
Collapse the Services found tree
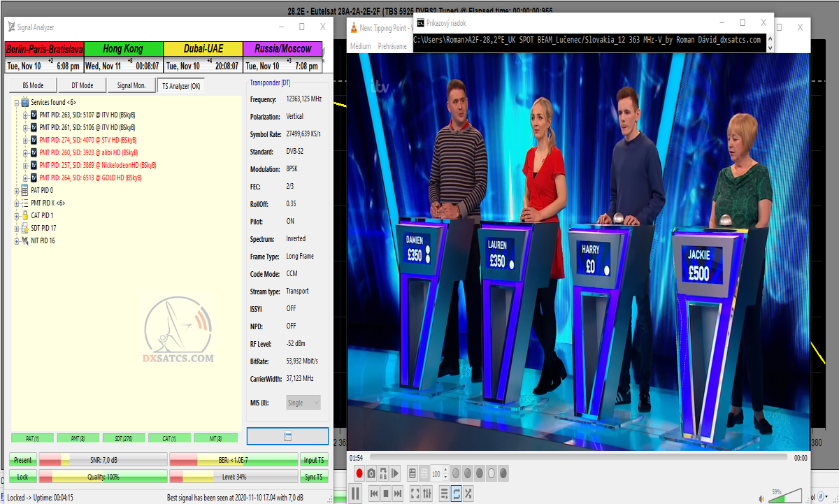tap(17, 102)
